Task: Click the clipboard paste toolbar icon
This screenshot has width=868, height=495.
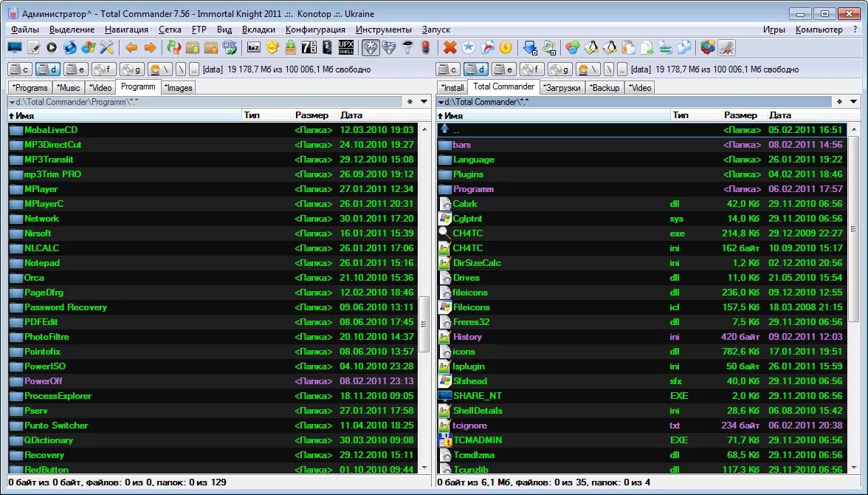Action: [628, 48]
